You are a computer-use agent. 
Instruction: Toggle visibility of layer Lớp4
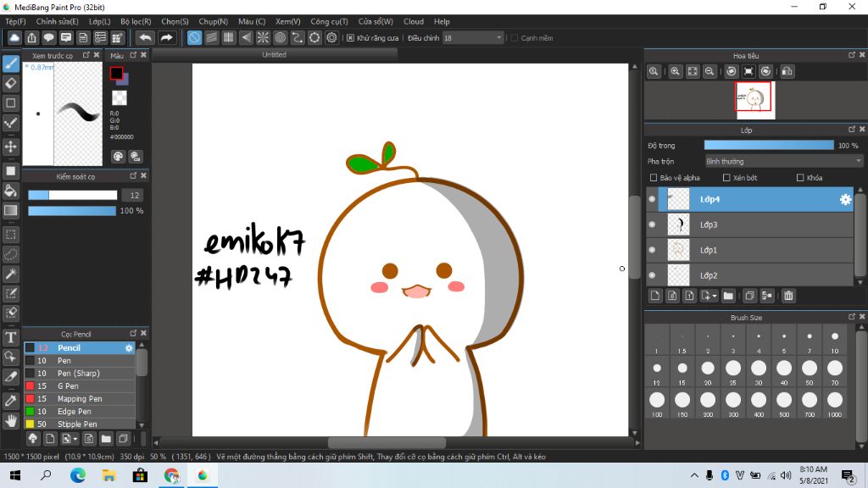[x=652, y=199]
